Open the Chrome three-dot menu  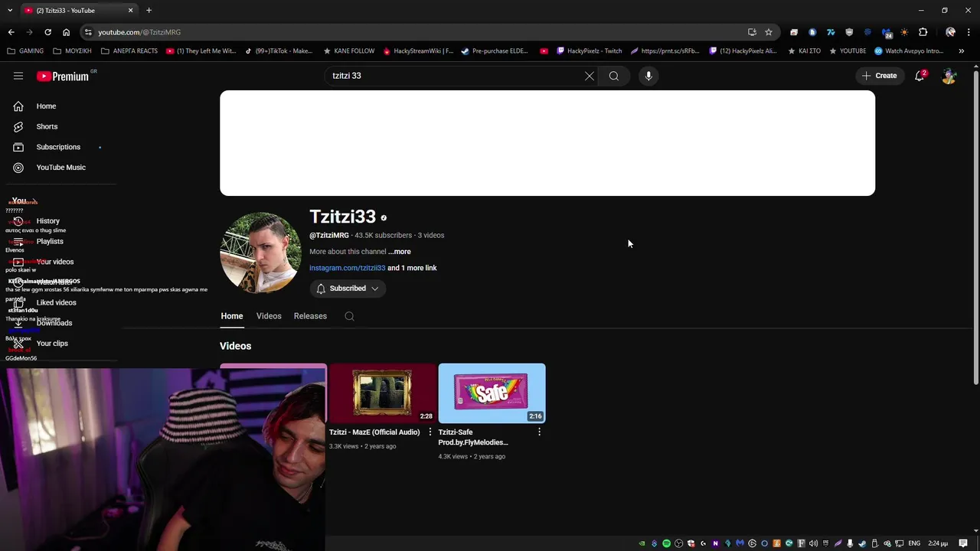pos(969,32)
